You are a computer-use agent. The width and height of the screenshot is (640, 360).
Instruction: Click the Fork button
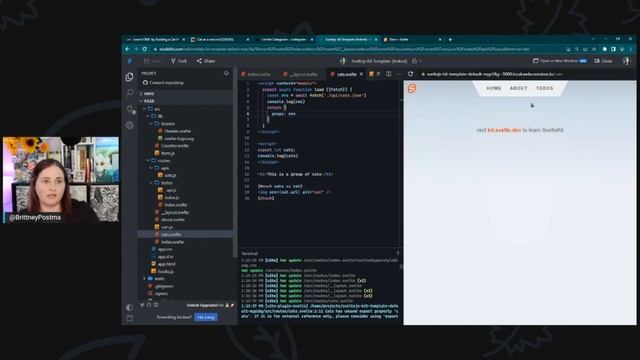179,61
